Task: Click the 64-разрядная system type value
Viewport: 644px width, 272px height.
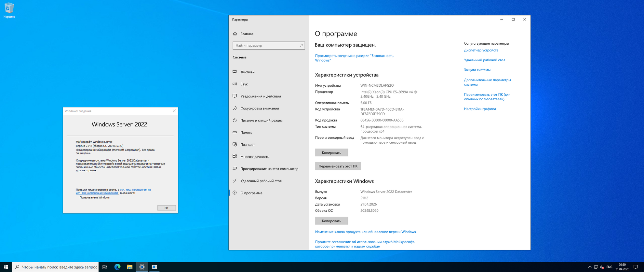Action: [x=391, y=129]
